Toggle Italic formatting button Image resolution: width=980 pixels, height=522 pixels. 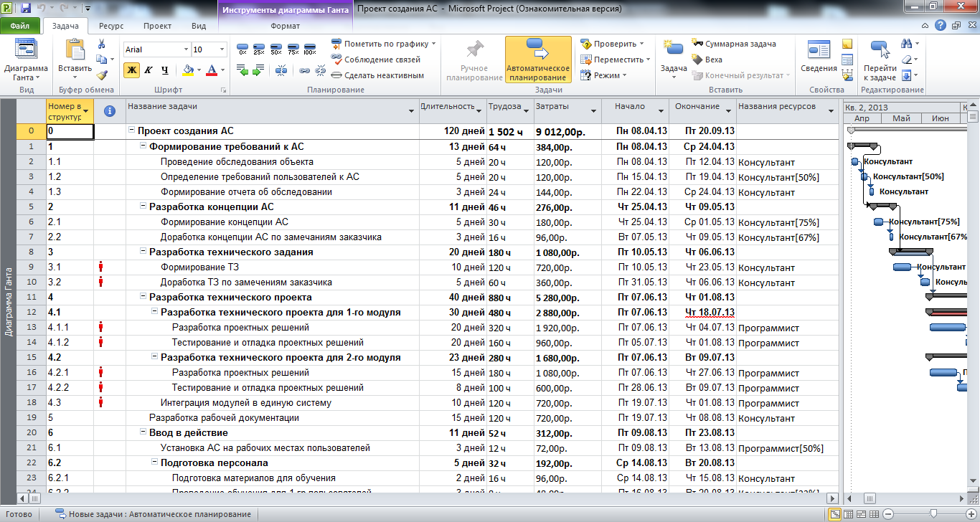(148, 70)
